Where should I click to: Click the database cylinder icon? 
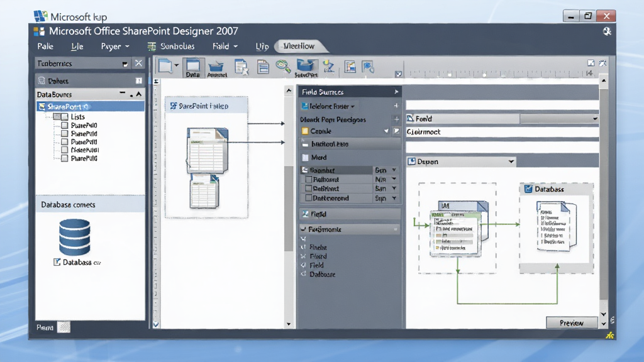pyautogui.click(x=74, y=237)
